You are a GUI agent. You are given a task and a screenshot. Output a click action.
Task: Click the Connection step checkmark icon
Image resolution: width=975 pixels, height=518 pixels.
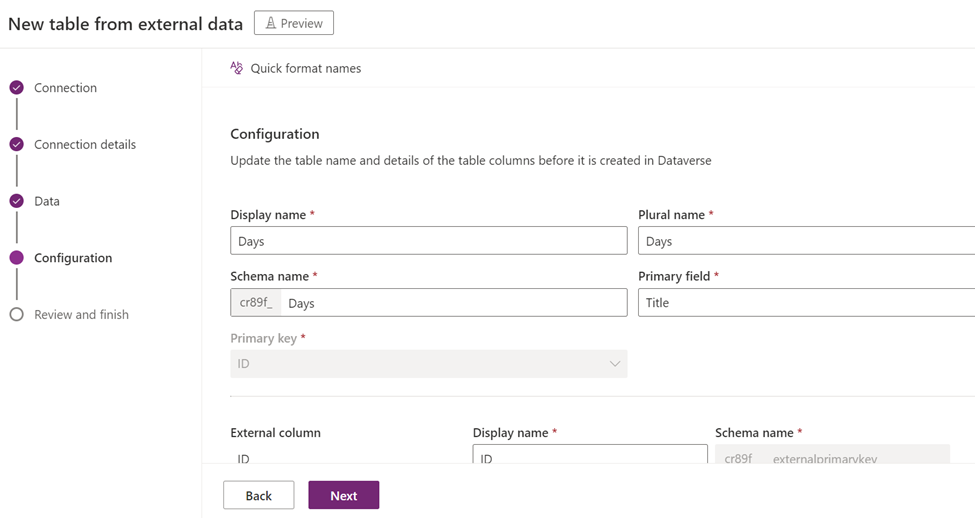[x=16, y=88]
